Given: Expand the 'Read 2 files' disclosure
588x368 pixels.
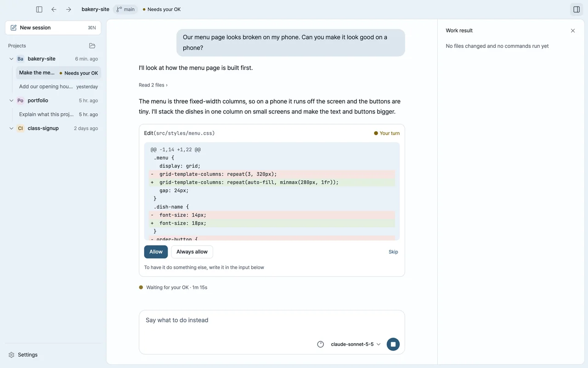Looking at the screenshot, I should (x=153, y=85).
